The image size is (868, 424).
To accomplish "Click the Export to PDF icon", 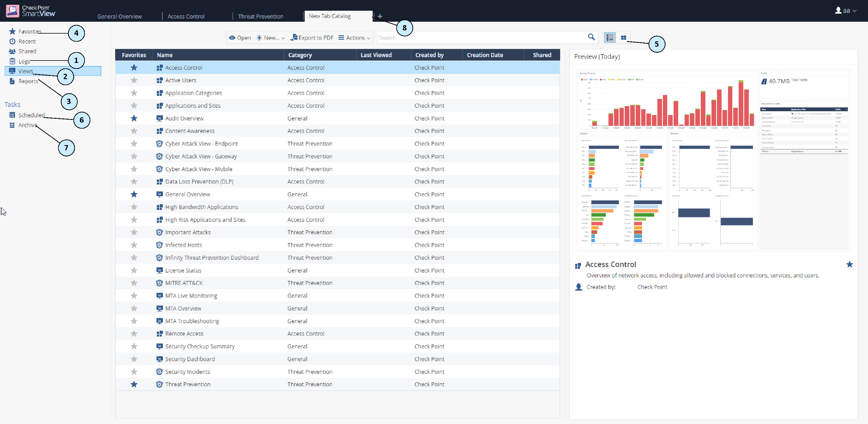I will point(294,37).
